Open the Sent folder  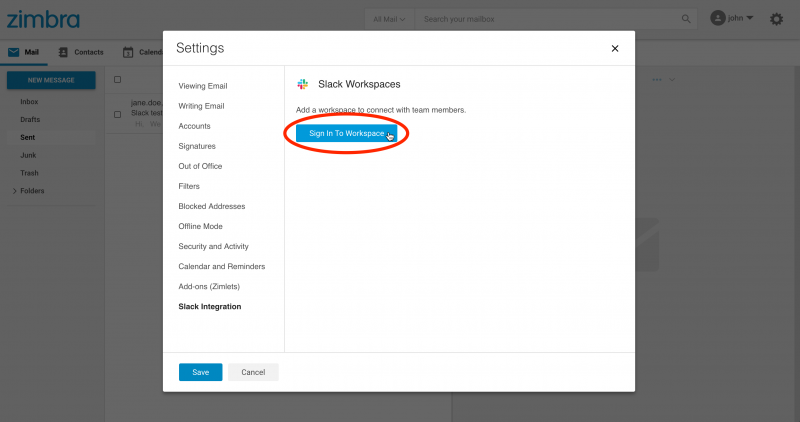click(28, 137)
